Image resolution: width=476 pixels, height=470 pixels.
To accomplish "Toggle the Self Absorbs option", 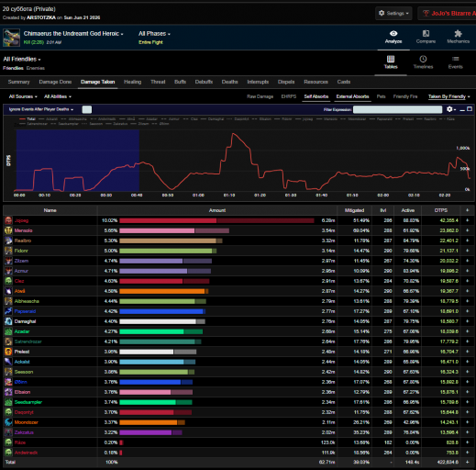I will pyautogui.click(x=316, y=96).
